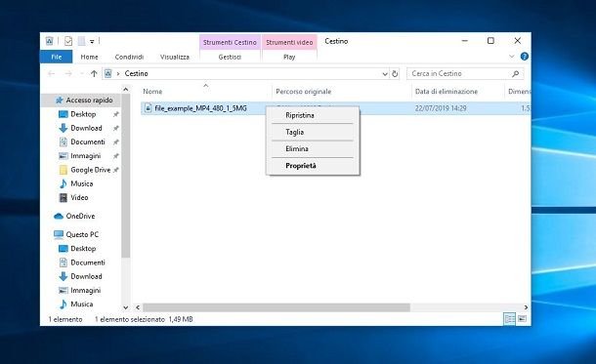Click the search magnifier icon
596x364 pixels.
tap(516, 73)
